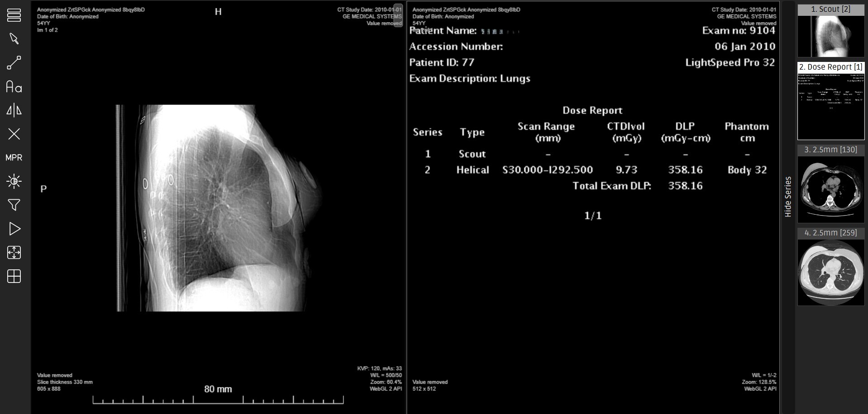This screenshot has height=414, width=868.
Task: Click 06 Jan 2010 date text
Action: click(745, 47)
